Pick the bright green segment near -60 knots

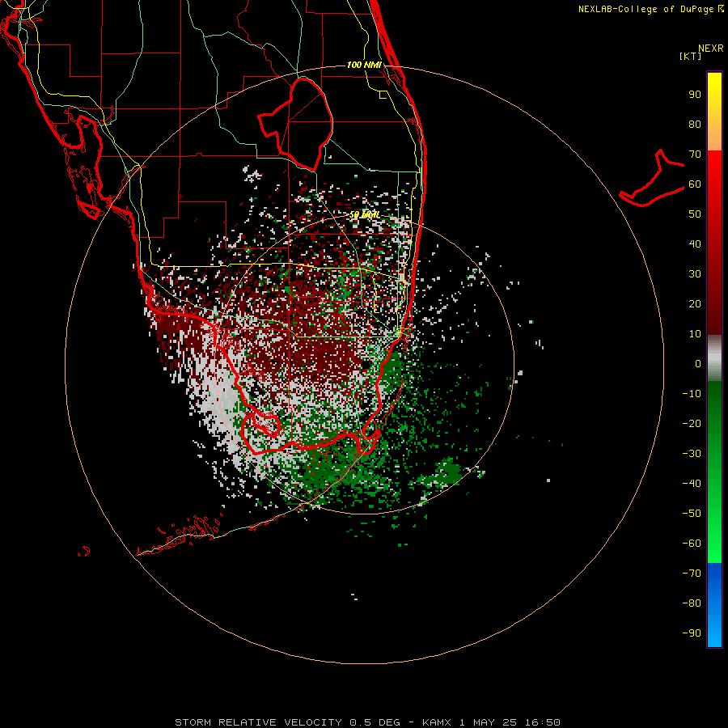714,544
